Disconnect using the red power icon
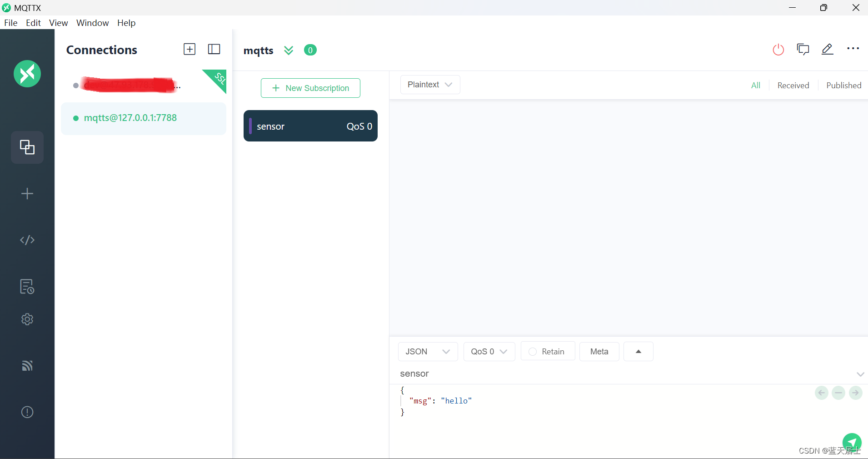 pos(778,49)
